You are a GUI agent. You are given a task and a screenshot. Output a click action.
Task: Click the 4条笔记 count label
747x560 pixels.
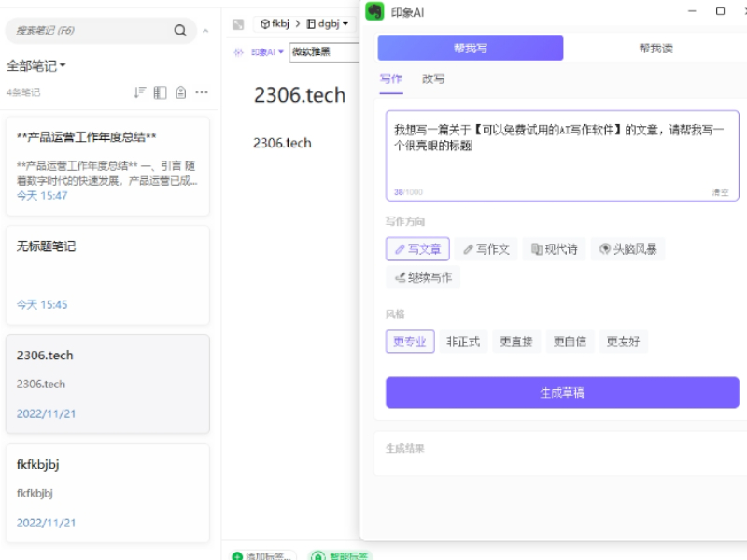click(22, 92)
